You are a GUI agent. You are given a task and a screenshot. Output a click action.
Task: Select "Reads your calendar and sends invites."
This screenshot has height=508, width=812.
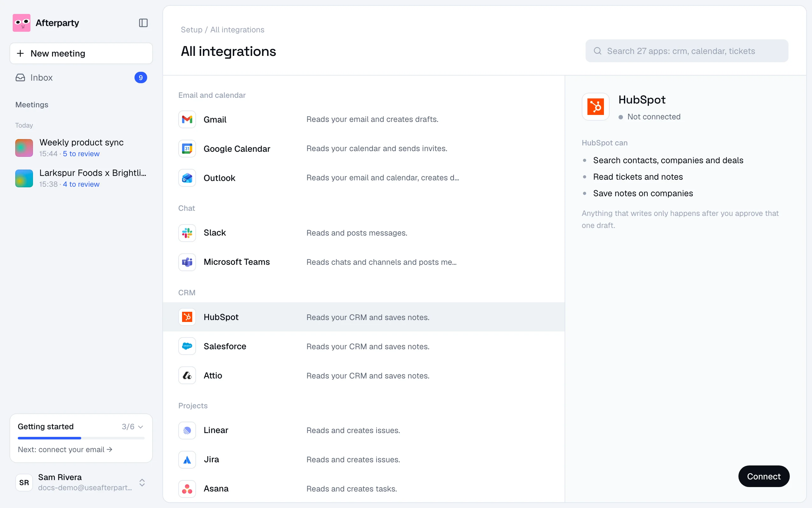pyautogui.click(x=377, y=149)
